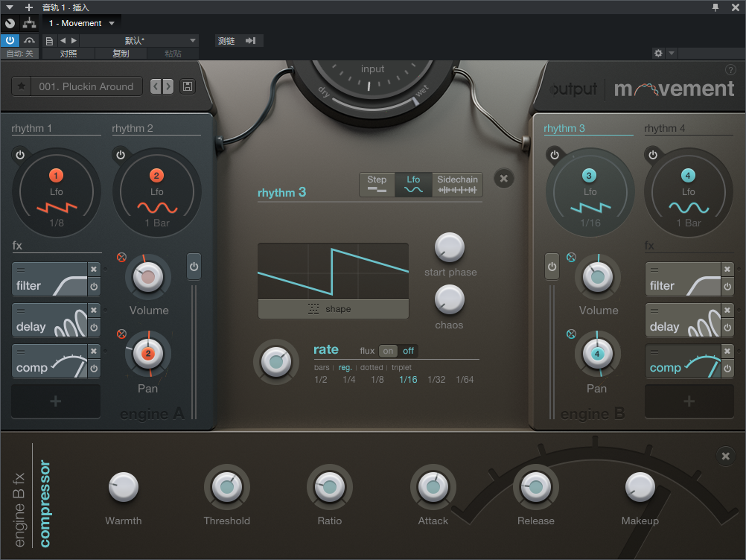Image resolution: width=746 pixels, height=560 pixels.
Task: Favorite the preset with the star icon
Action: (22, 86)
